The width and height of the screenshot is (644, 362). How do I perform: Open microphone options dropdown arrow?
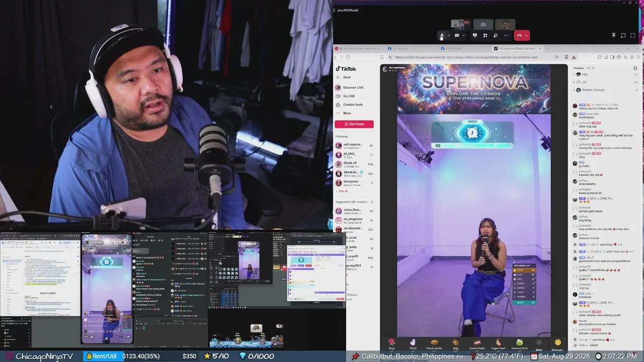click(448, 36)
